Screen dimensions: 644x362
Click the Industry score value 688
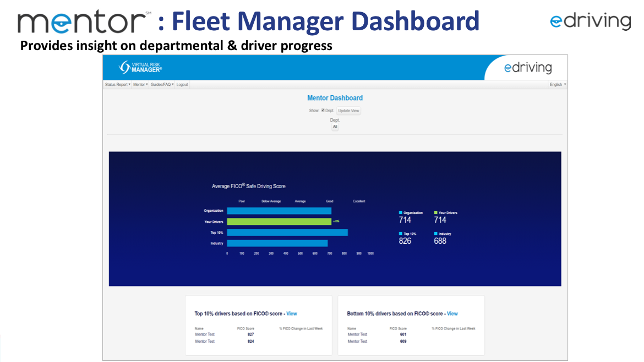pyautogui.click(x=440, y=241)
